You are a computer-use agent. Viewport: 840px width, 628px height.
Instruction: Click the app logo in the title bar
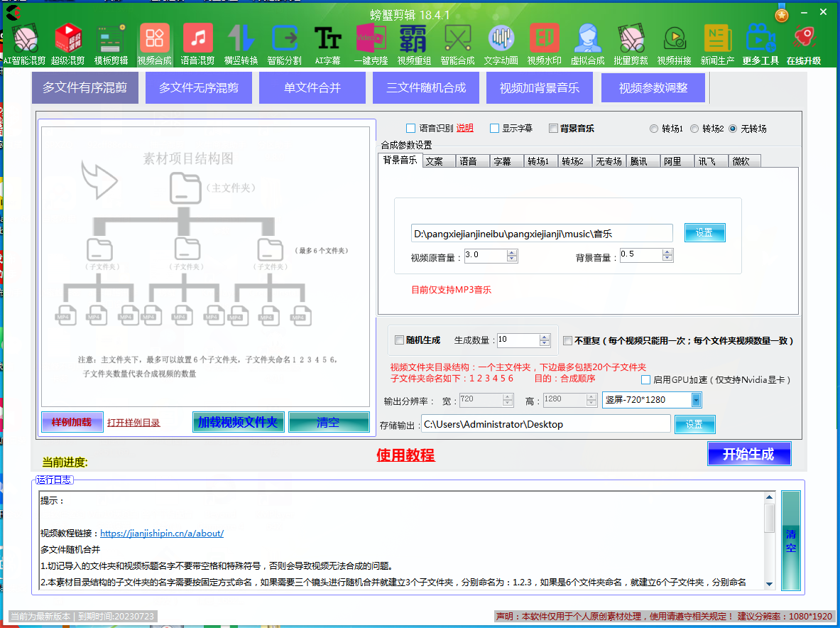click(13, 12)
